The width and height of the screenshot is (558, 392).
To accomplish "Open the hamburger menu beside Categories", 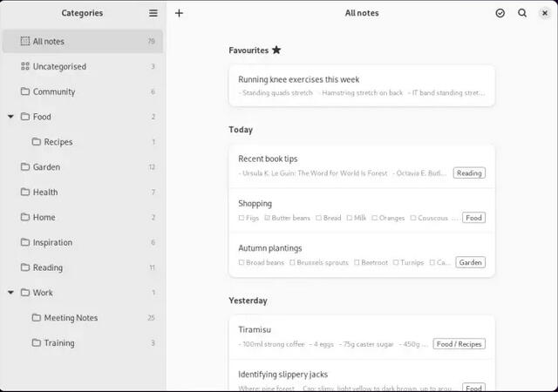I will coord(153,13).
